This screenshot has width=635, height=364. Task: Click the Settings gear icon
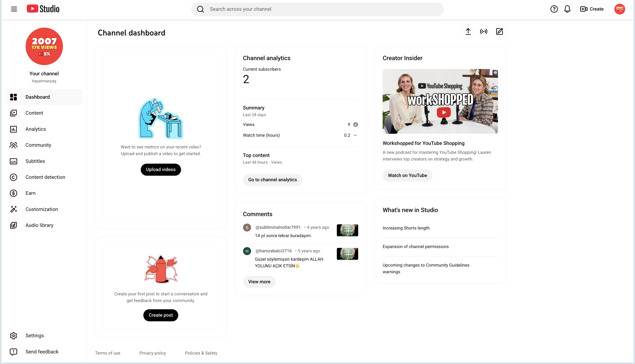[x=14, y=335]
